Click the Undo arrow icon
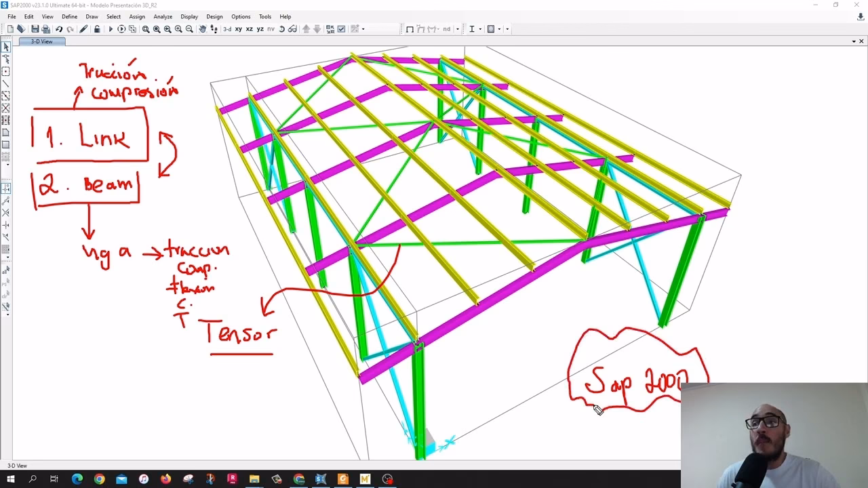This screenshot has width=868, height=488. tap(59, 29)
